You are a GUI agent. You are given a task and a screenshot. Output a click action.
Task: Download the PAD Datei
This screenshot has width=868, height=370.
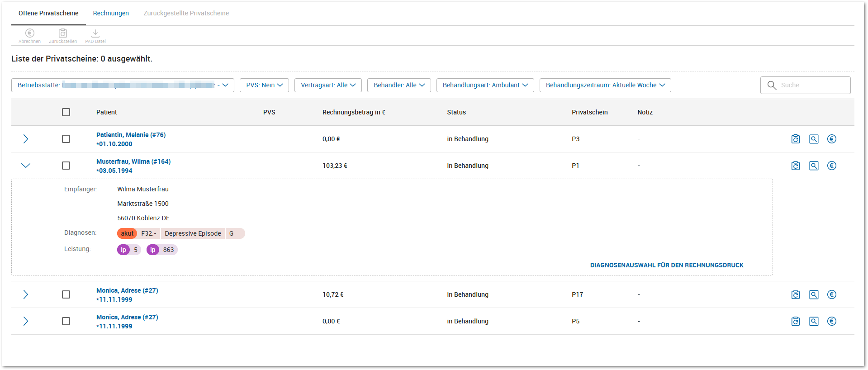tap(95, 33)
